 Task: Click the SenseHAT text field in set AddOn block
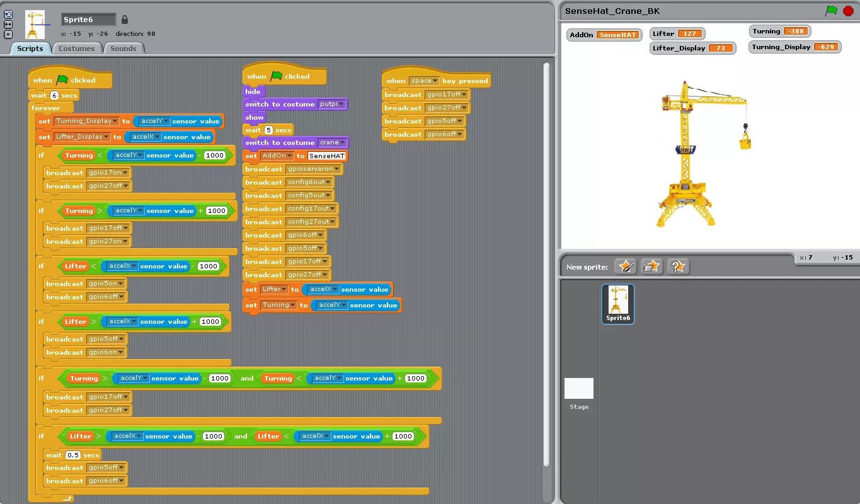[328, 156]
